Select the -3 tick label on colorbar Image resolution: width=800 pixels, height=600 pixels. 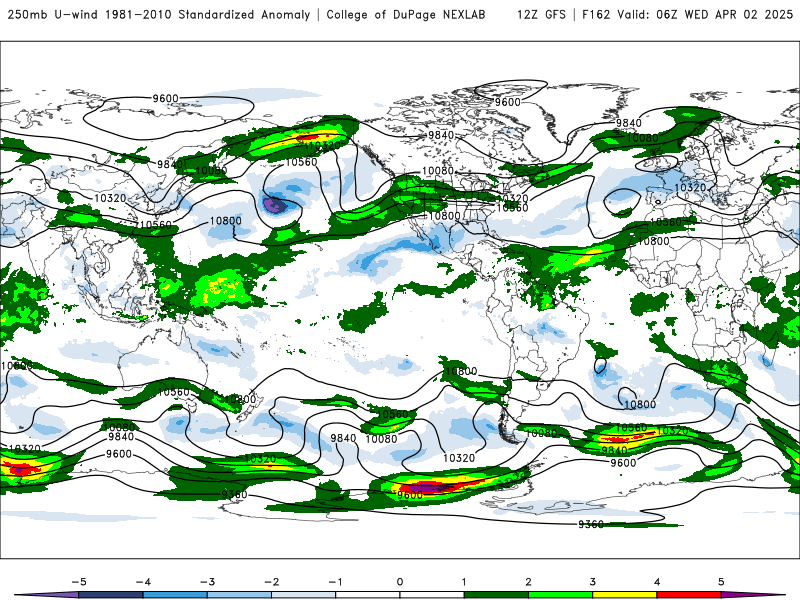(207, 582)
